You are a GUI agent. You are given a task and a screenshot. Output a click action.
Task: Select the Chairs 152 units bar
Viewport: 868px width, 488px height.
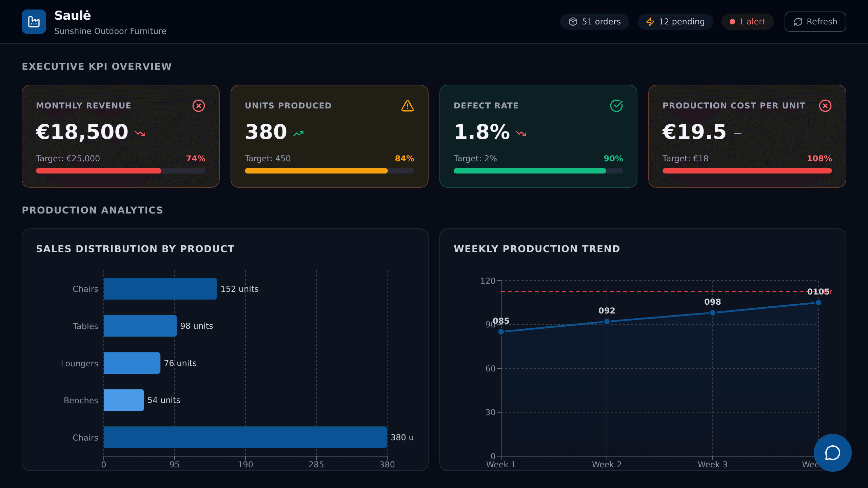click(160, 289)
